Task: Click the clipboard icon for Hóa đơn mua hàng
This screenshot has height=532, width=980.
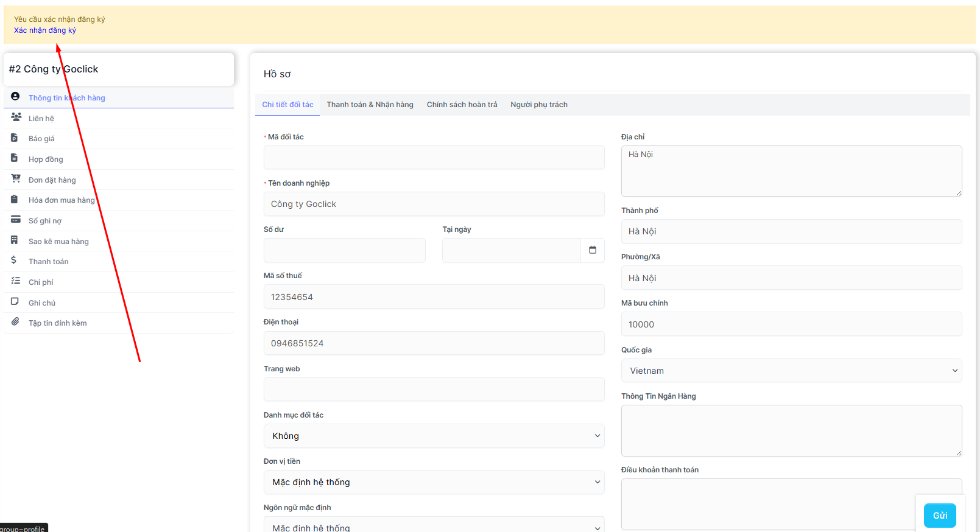Action: (x=15, y=199)
